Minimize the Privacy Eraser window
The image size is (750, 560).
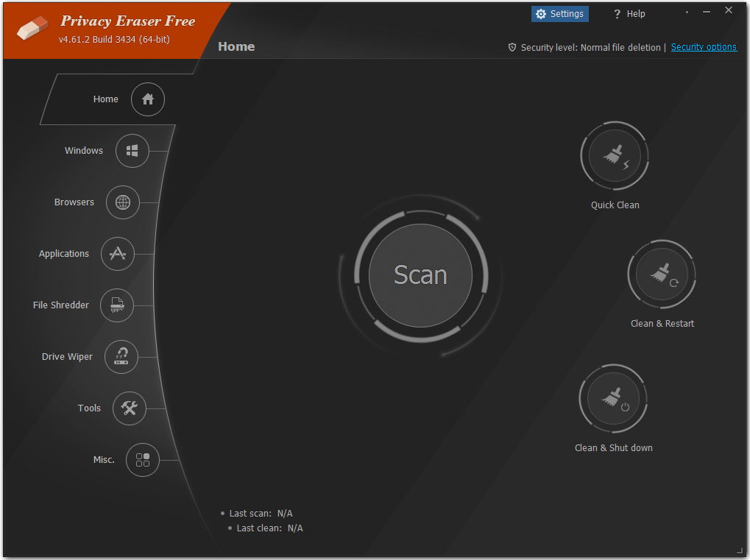pyautogui.click(x=707, y=12)
